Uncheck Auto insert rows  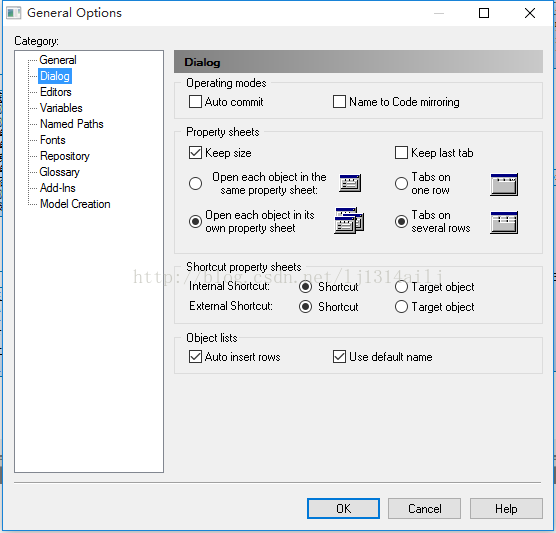(195, 356)
